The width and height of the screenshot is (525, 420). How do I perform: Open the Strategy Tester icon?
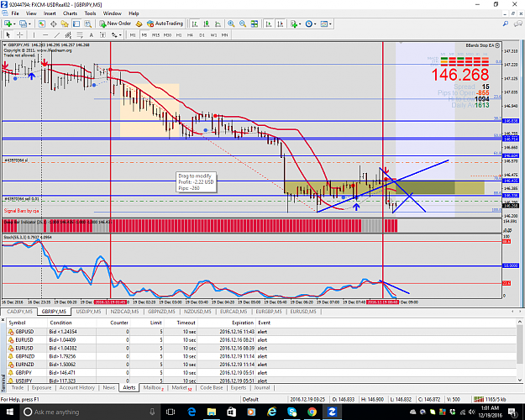(x=87, y=24)
